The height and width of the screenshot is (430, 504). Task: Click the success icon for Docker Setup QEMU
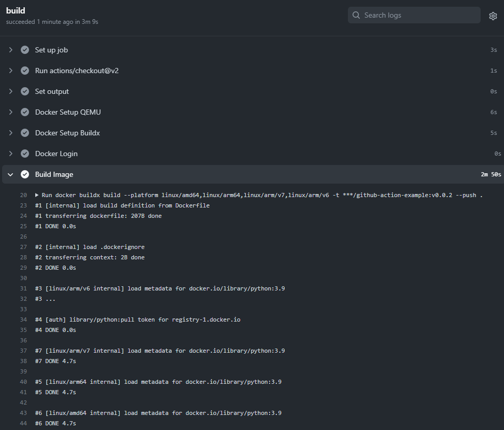(x=24, y=112)
